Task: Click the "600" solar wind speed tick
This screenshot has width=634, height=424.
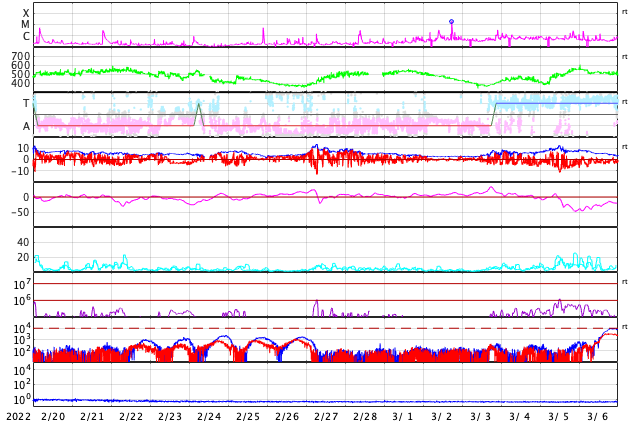Action: pos(21,65)
